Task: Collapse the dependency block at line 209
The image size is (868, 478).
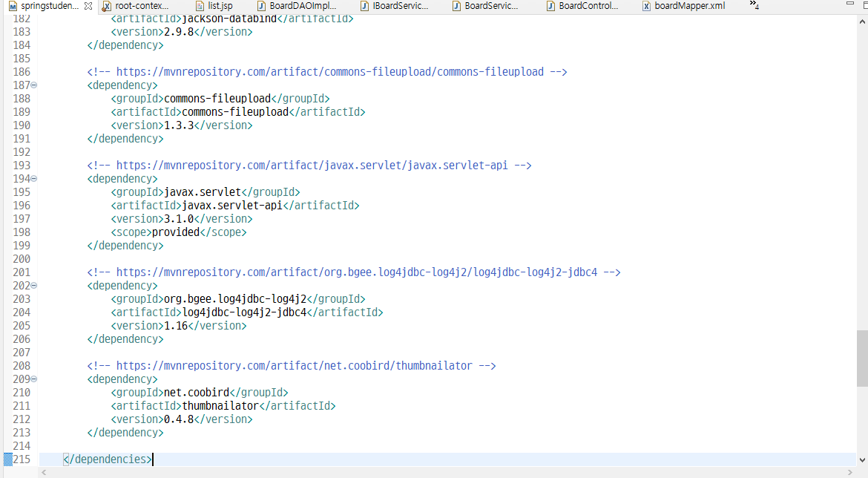Action: tap(34, 379)
